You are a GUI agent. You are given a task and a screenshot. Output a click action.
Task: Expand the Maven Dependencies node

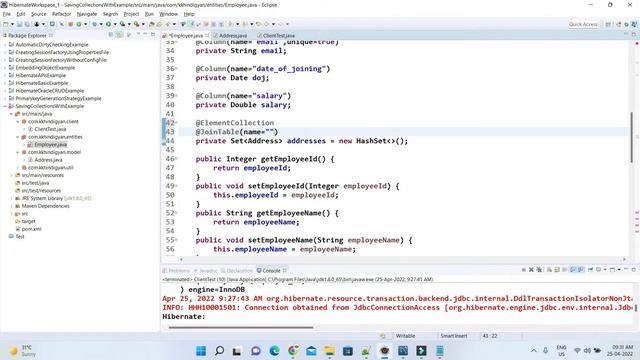11,206
